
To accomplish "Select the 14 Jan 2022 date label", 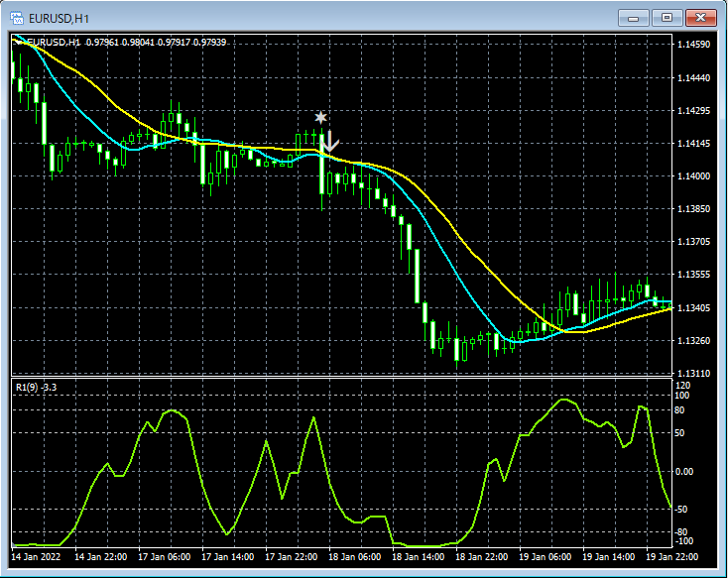I will click(38, 557).
